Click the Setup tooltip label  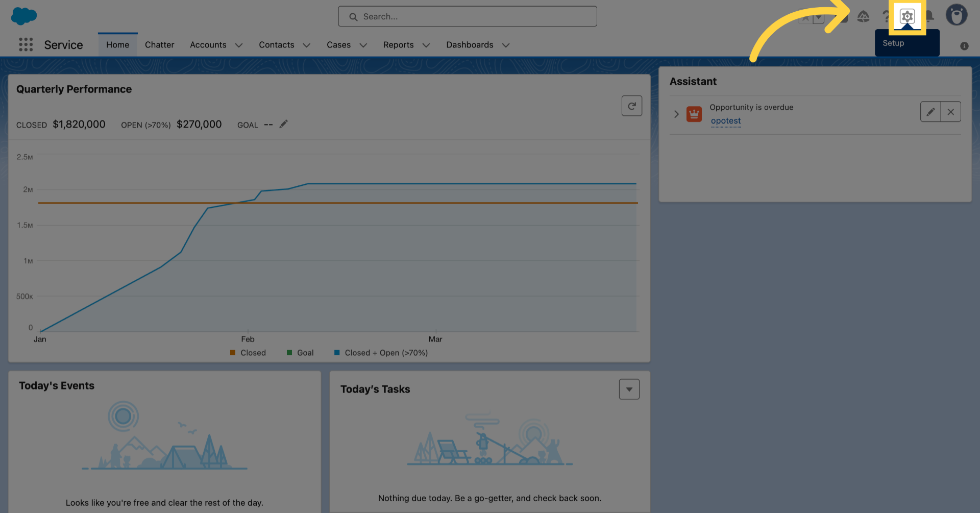coord(893,43)
